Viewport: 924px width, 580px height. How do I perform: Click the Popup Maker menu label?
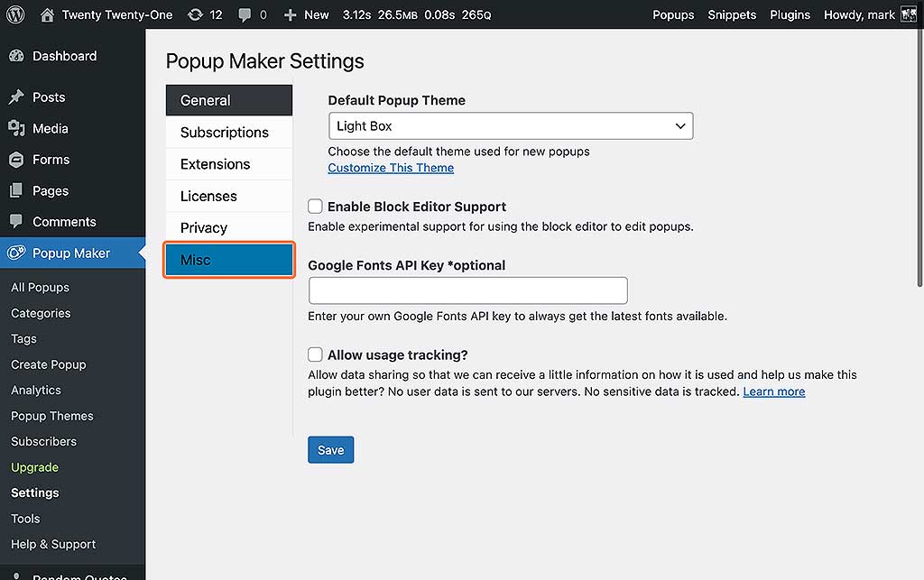71,253
